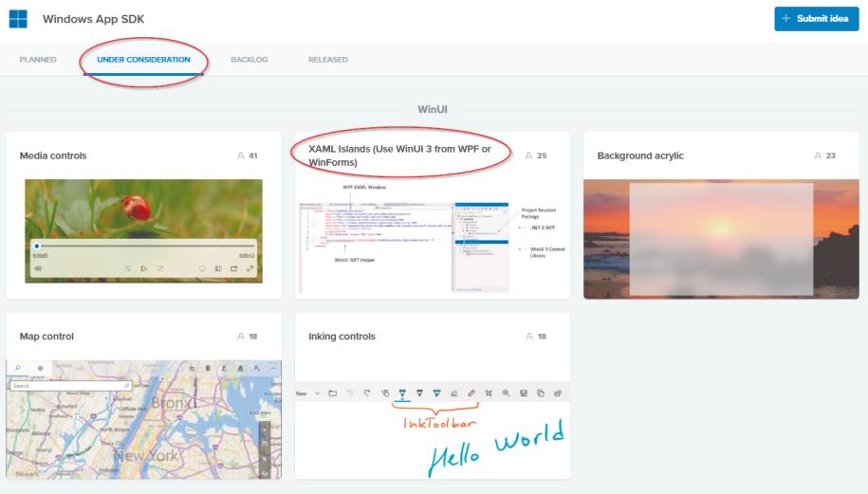Select the eraser tool in the ink toolbar
The width and height of the screenshot is (868, 494).
(x=454, y=393)
